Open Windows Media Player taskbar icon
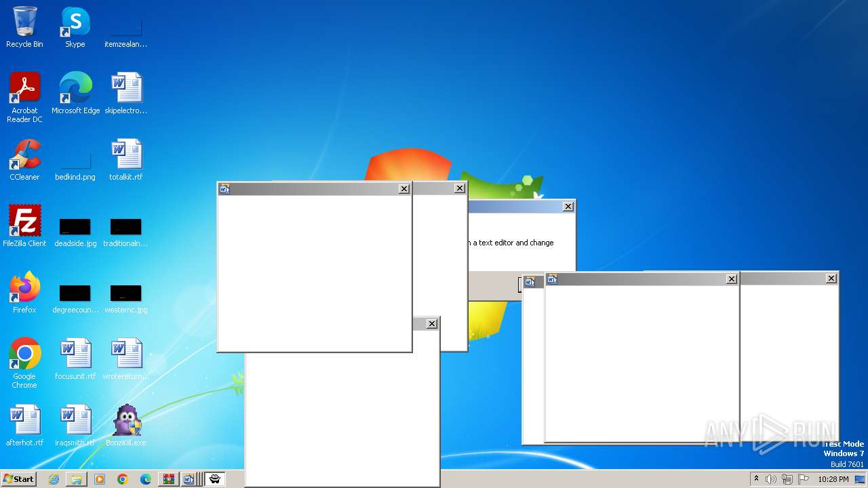The image size is (868, 488). (100, 479)
